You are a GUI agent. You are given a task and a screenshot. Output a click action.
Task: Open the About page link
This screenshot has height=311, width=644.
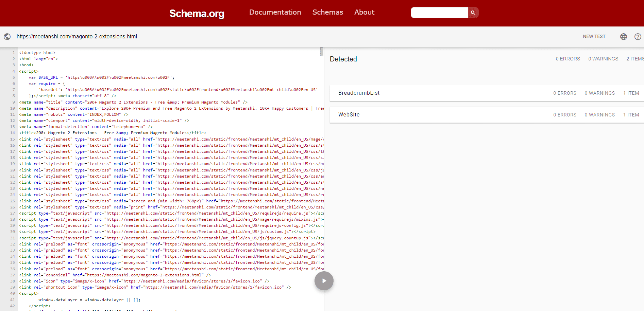364,12
